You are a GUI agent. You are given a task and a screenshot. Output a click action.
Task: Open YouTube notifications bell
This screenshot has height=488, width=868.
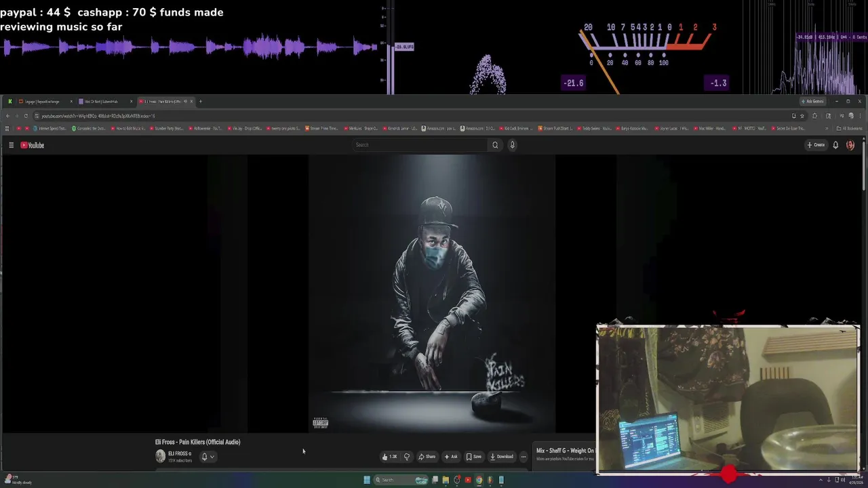pos(835,145)
